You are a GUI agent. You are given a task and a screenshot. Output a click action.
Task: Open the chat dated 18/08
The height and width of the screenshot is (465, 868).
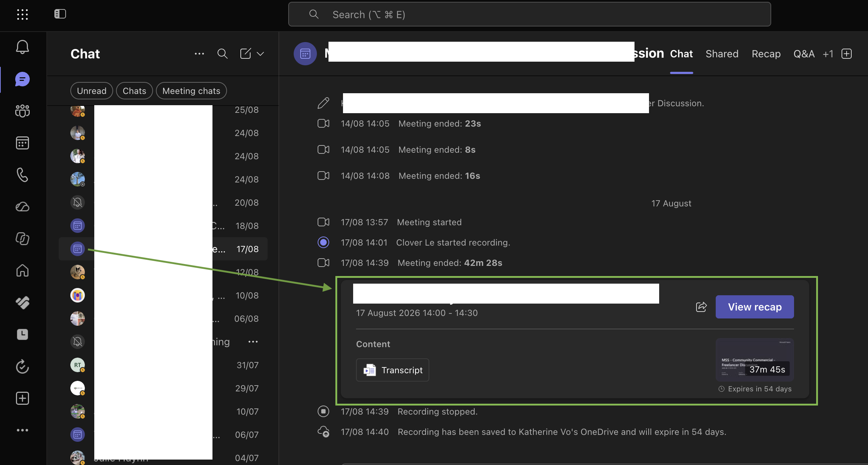[x=163, y=226]
